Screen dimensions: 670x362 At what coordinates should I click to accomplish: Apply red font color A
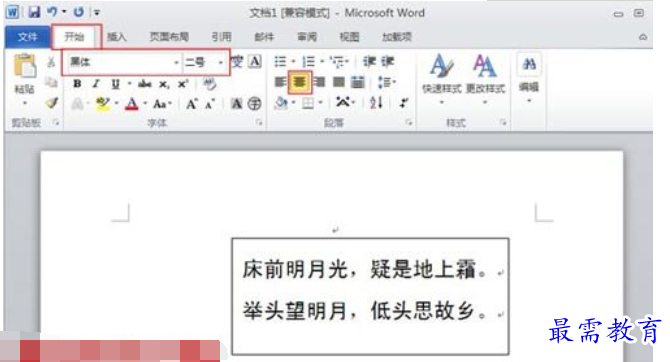tap(132, 104)
